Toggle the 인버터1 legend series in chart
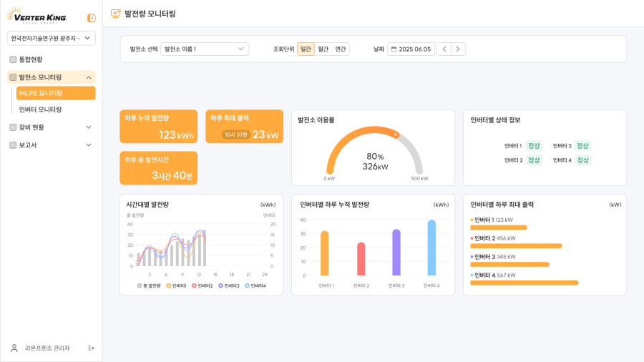Image resolution: width=644 pixels, height=362 pixels. click(176, 285)
